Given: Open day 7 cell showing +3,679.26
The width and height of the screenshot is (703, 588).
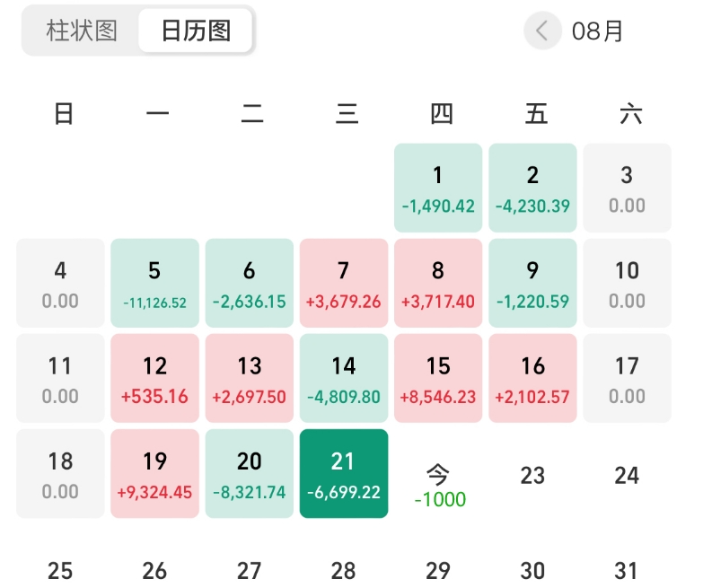Looking at the screenshot, I should 344,283.
